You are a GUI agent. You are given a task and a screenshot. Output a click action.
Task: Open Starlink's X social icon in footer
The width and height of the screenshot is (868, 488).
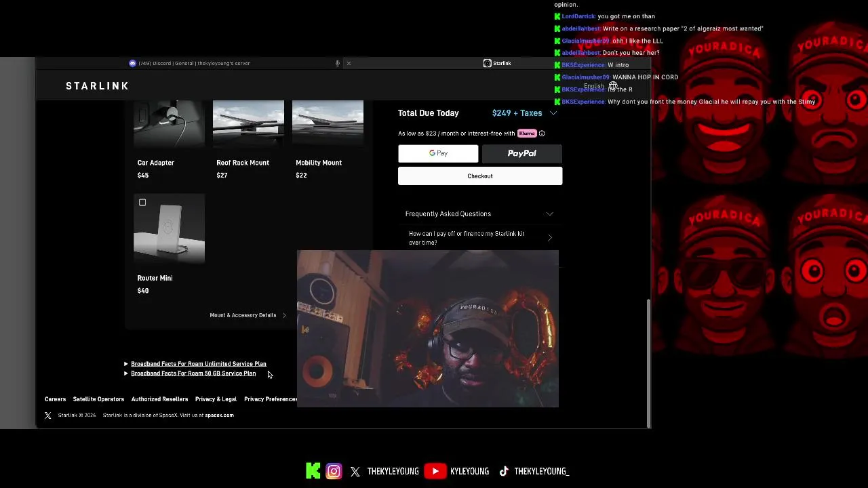coord(48,415)
